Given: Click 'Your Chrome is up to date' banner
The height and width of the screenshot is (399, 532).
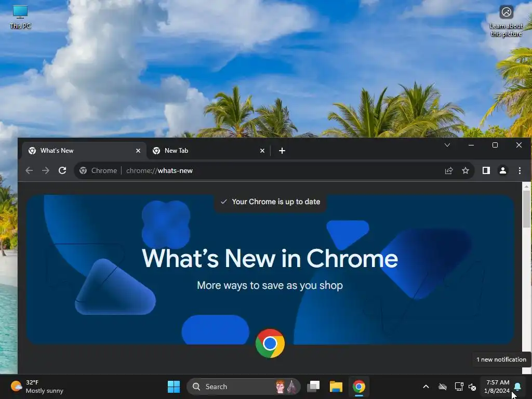Looking at the screenshot, I should coord(270,202).
